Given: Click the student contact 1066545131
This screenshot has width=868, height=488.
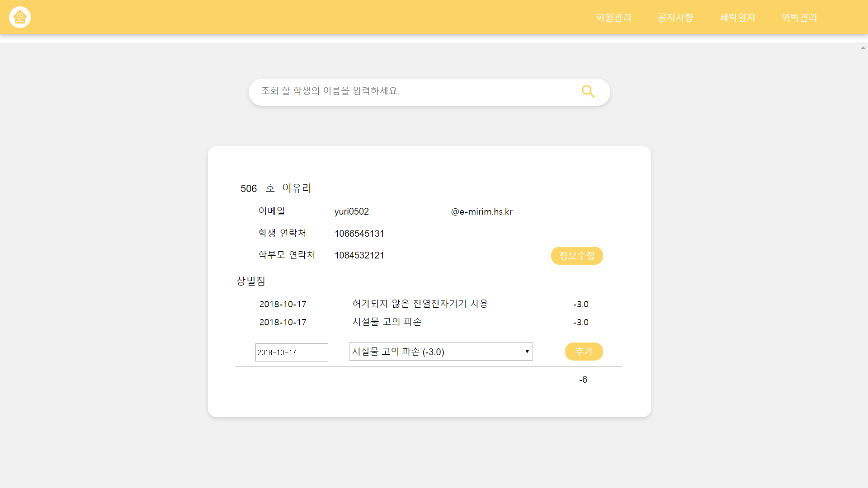Looking at the screenshot, I should click(x=359, y=234).
